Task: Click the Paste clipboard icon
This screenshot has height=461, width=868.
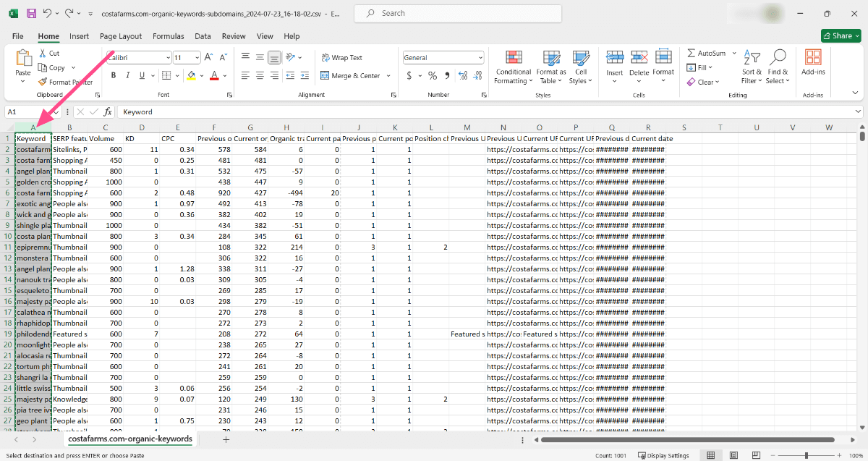Action: point(23,59)
